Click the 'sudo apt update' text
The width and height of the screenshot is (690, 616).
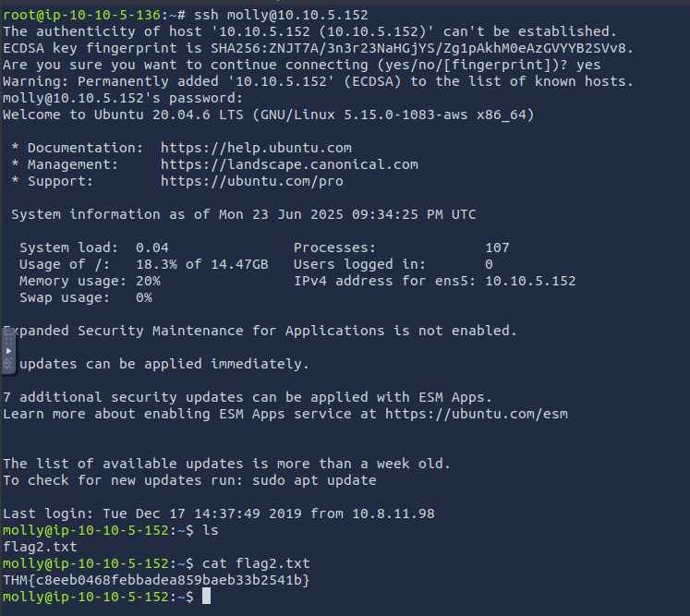coord(314,480)
